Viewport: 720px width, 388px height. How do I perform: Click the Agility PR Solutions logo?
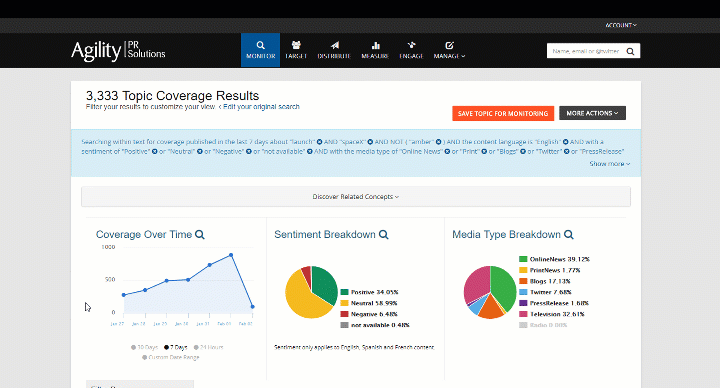118,51
